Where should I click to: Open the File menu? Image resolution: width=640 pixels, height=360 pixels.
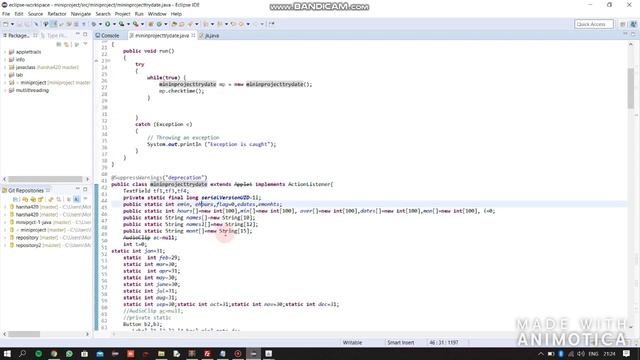click(6, 14)
